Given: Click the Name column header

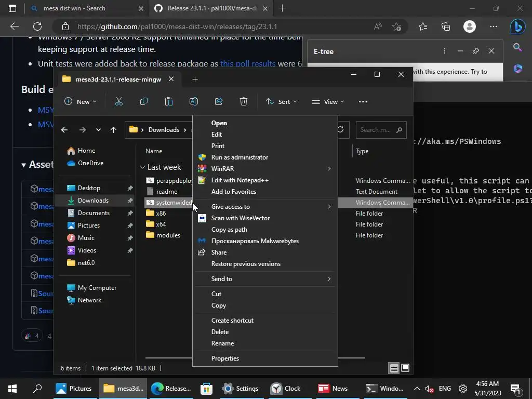Looking at the screenshot, I should click(x=154, y=151).
